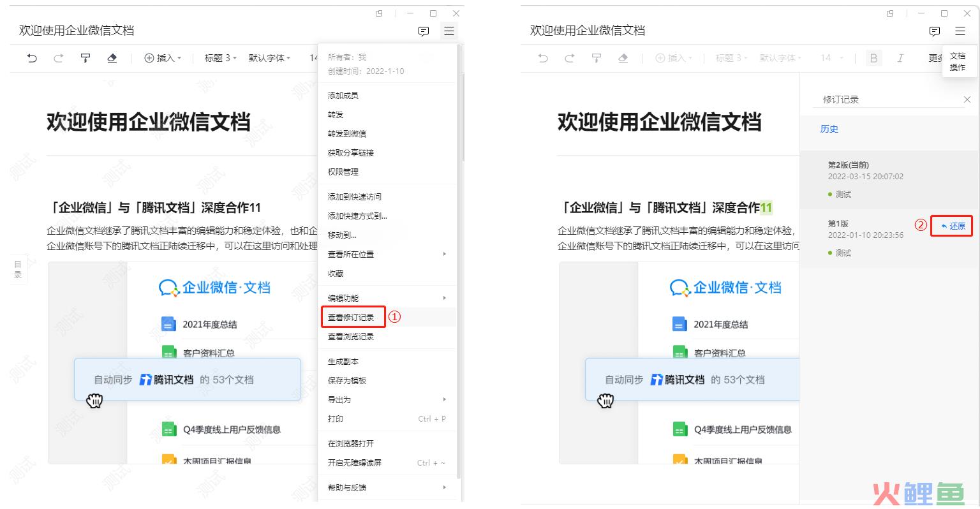Click the 更多 toolbar button in the right window
This screenshot has height=509, width=980.
tap(935, 58)
